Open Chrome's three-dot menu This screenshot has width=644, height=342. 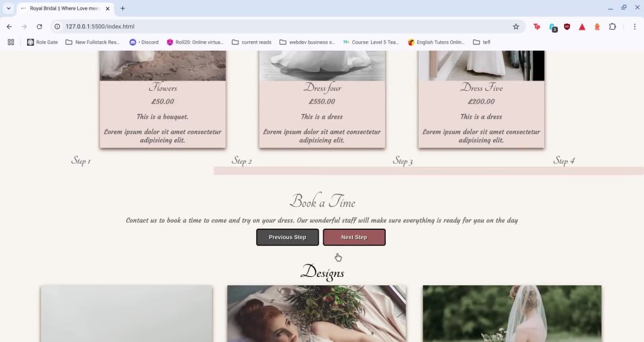pyautogui.click(x=634, y=26)
